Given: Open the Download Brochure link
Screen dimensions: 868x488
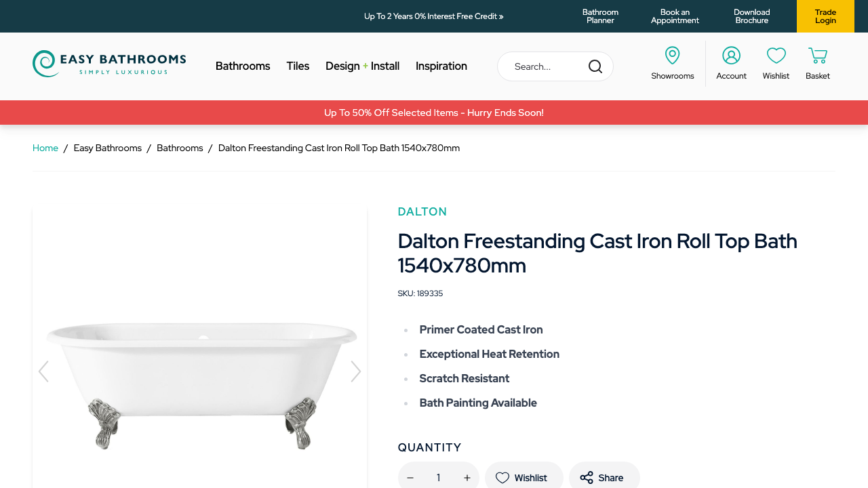Looking at the screenshot, I should (x=751, y=16).
